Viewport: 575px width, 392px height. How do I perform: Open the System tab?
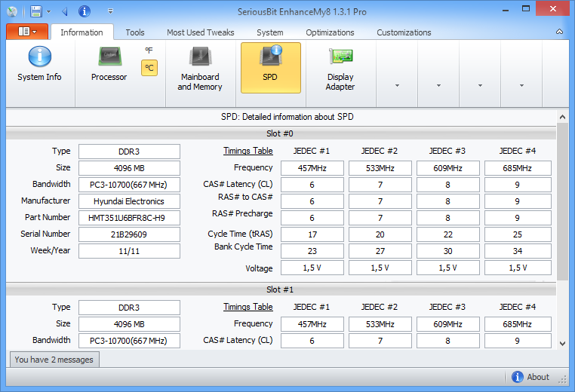point(270,32)
